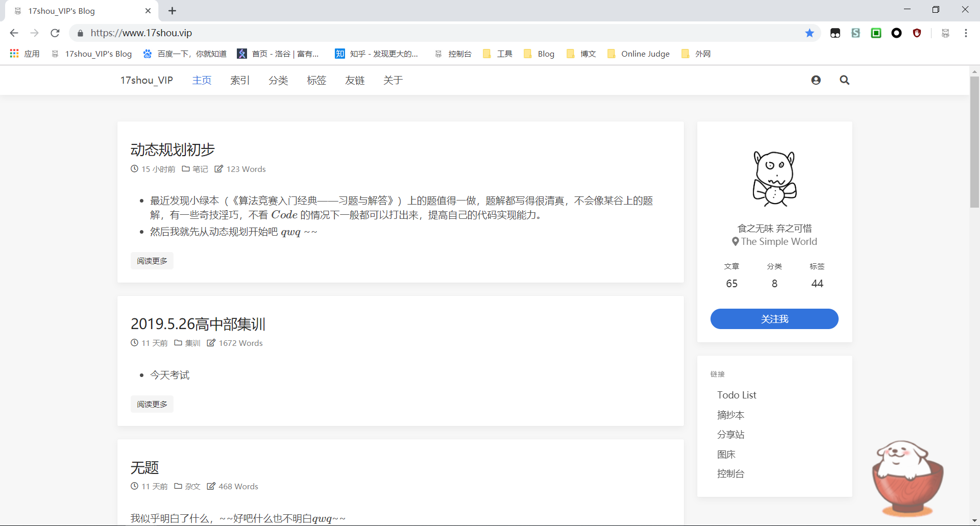Image resolution: width=980 pixels, height=526 pixels.
Task: Select 友链 in the navigation bar
Action: click(355, 80)
